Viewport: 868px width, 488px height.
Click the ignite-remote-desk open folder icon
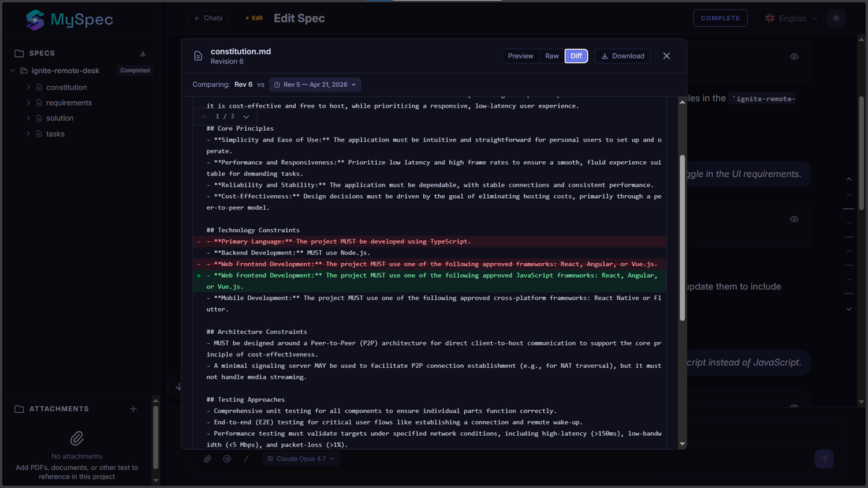pyautogui.click(x=25, y=71)
